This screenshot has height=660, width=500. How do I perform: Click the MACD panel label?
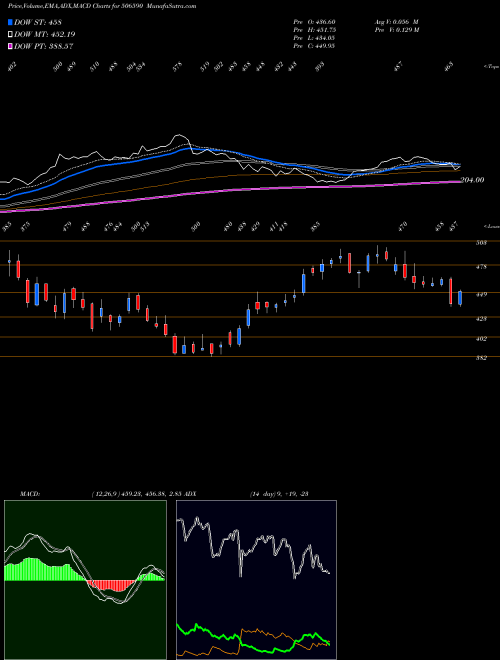pos(30,494)
